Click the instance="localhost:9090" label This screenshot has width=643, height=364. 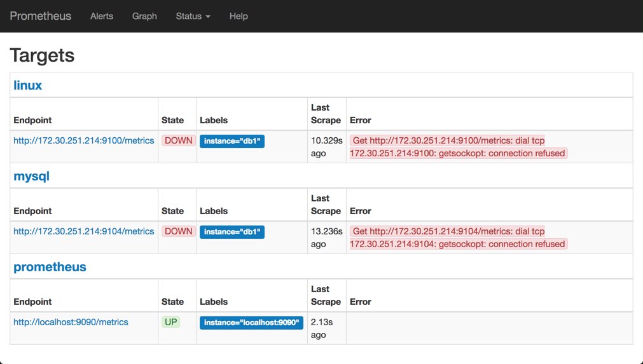[251, 323]
